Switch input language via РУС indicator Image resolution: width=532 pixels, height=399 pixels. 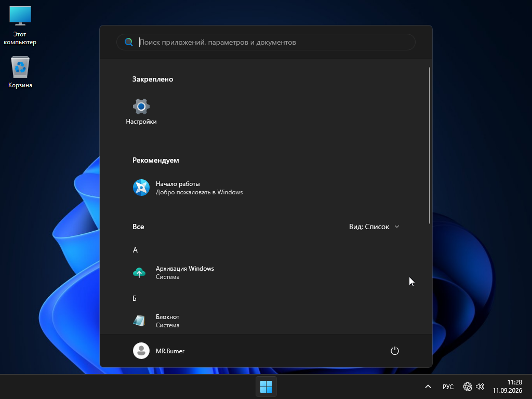point(448,387)
